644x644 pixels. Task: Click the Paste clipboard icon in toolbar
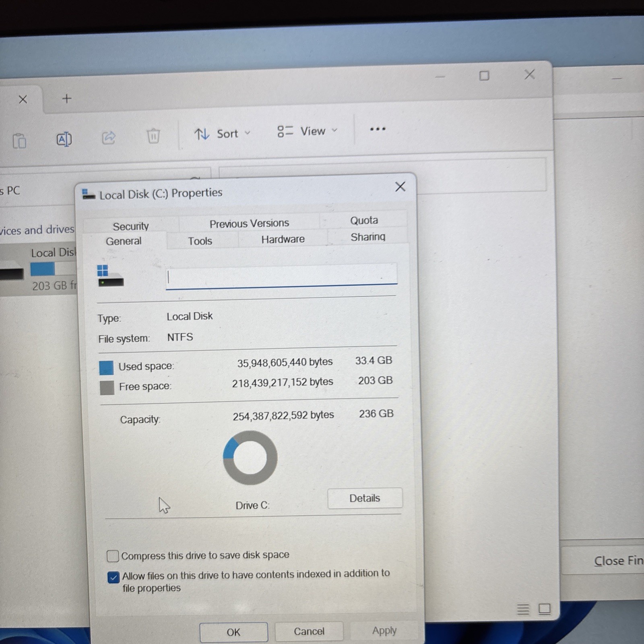tap(19, 141)
